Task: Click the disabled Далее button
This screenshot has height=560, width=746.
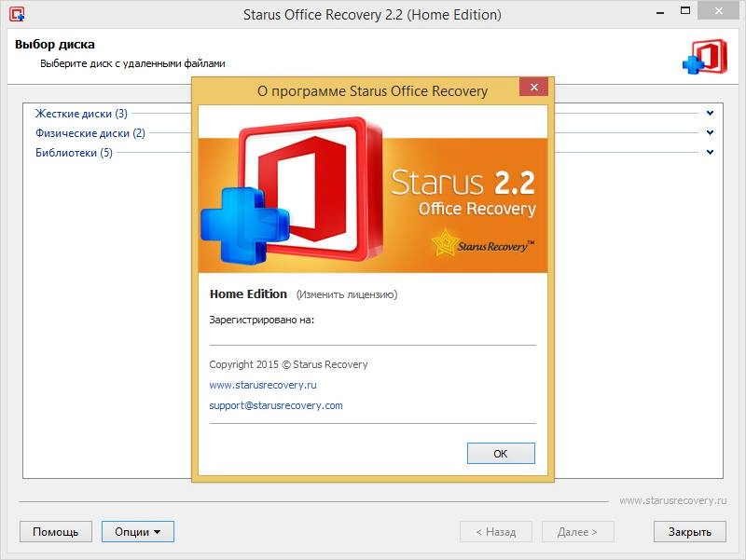Action: pyautogui.click(x=577, y=531)
